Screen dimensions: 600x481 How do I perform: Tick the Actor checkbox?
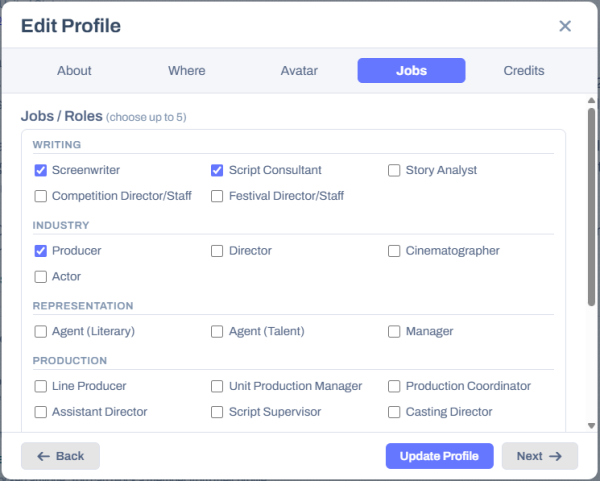[41, 277]
